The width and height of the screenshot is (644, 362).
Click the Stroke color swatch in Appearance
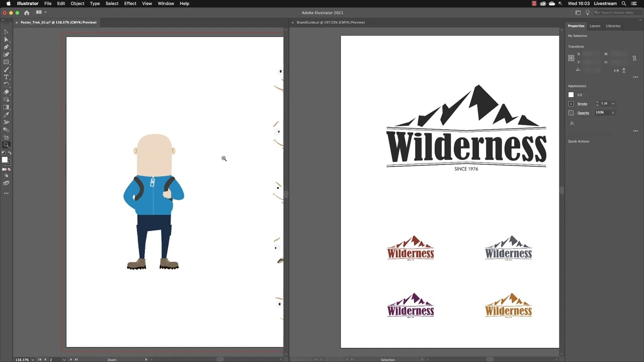tap(571, 104)
